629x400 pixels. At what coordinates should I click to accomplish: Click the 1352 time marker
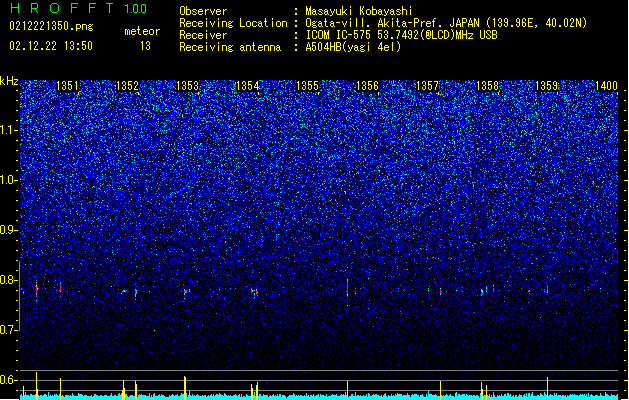(x=127, y=86)
